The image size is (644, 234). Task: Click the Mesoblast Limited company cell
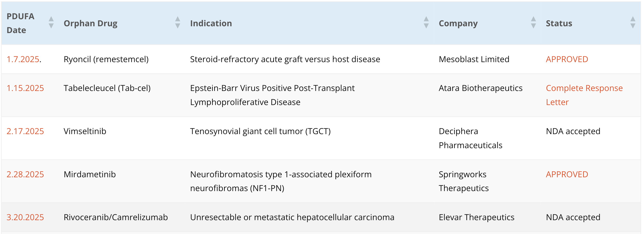coord(474,59)
